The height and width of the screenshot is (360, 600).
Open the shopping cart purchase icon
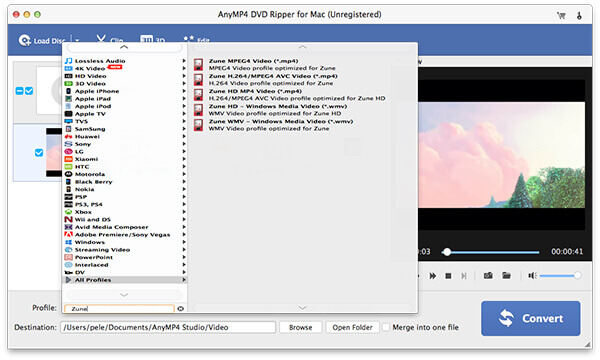coord(561,15)
